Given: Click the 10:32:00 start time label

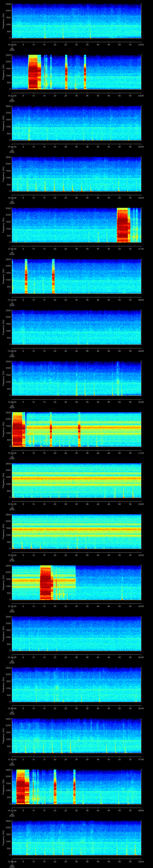Looking at the screenshot, I should point(12,555).
